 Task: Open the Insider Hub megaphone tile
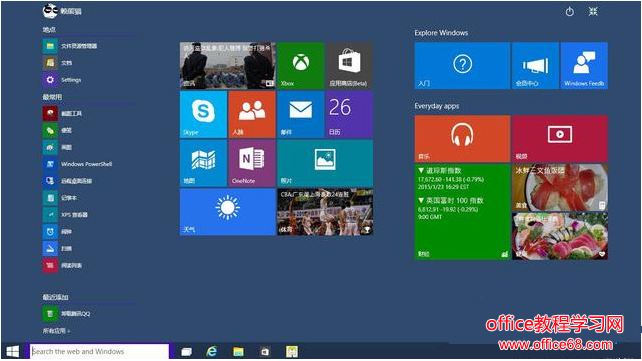coord(536,65)
